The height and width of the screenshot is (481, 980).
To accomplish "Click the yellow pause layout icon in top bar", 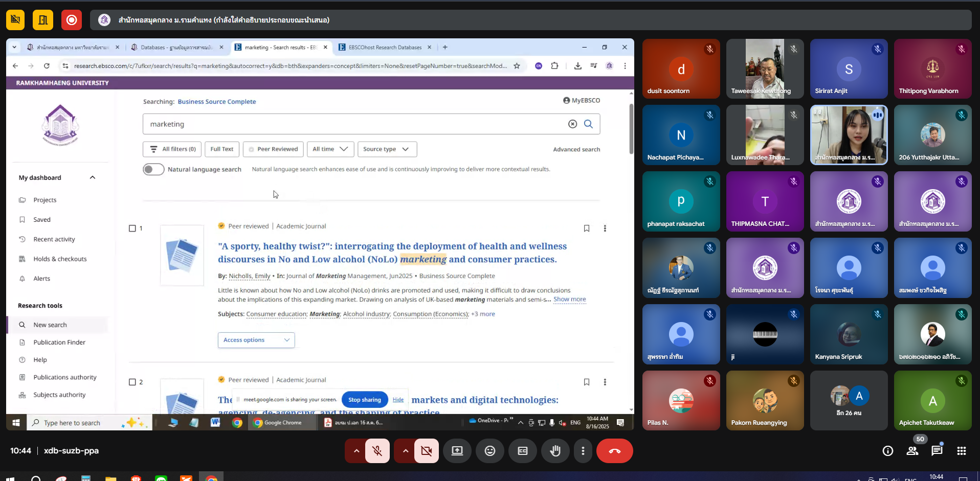I will tap(43, 20).
